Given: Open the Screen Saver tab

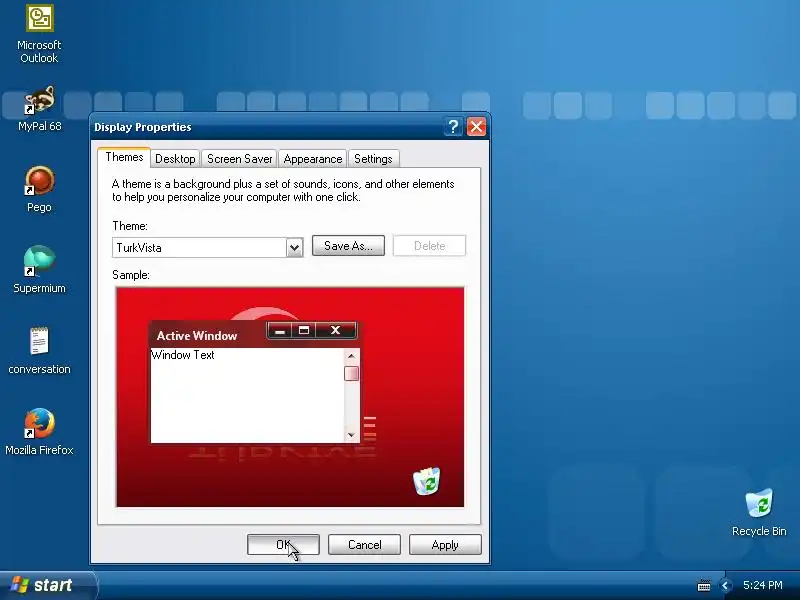Looking at the screenshot, I should click(x=239, y=159).
